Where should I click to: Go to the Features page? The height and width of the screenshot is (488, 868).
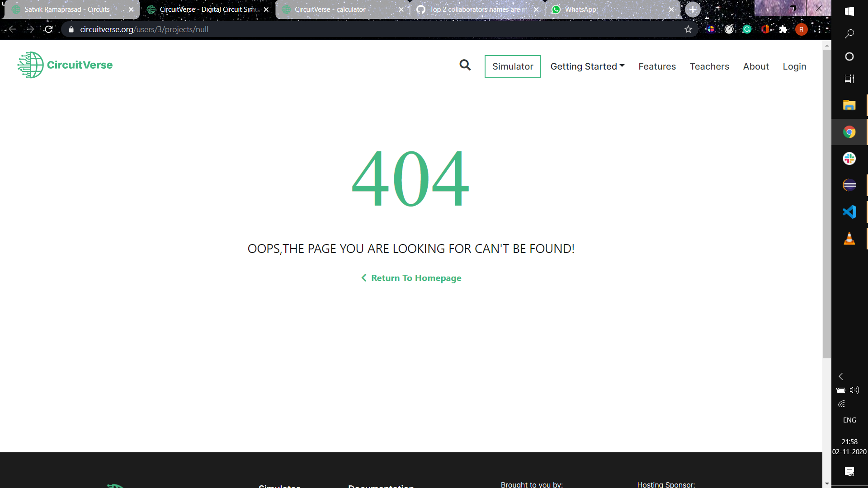(x=657, y=66)
